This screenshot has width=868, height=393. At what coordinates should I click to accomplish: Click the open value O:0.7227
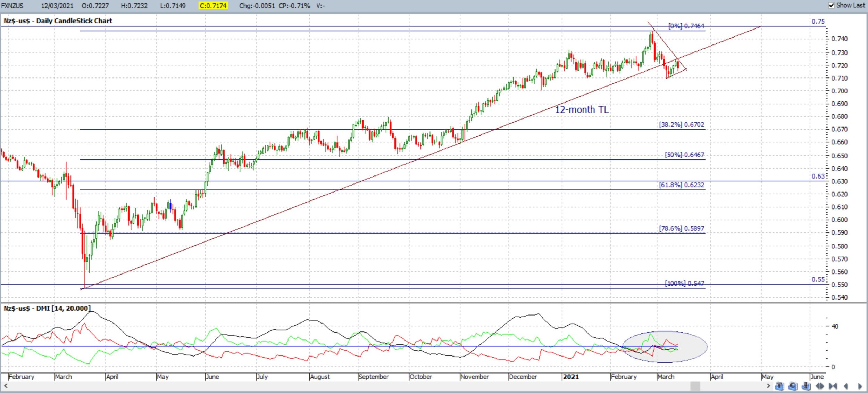point(95,6)
